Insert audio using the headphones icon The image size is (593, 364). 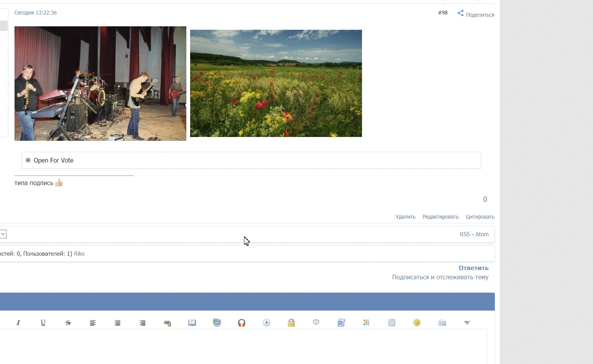coord(242,323)
